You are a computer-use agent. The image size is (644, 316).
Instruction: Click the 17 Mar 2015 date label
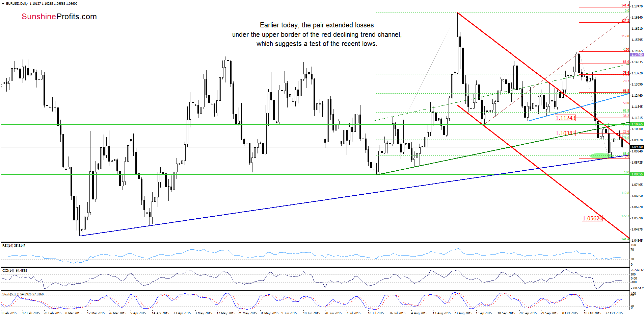pos(96,313)
